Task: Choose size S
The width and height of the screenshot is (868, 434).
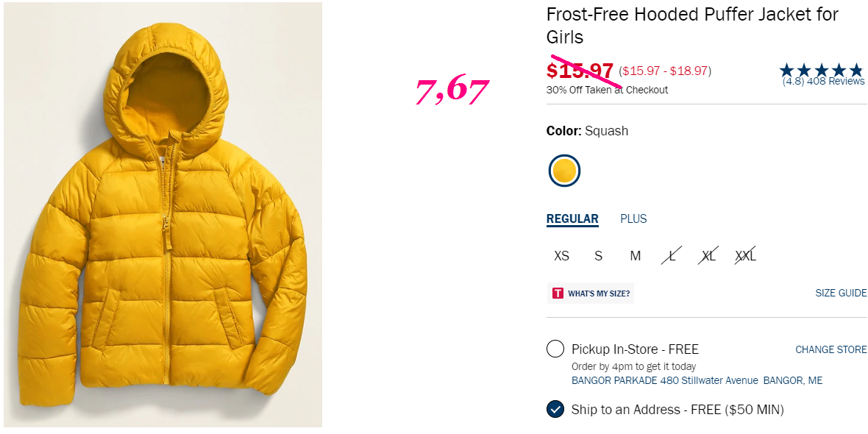Action: pyautogui.click(x=599, y=256)
